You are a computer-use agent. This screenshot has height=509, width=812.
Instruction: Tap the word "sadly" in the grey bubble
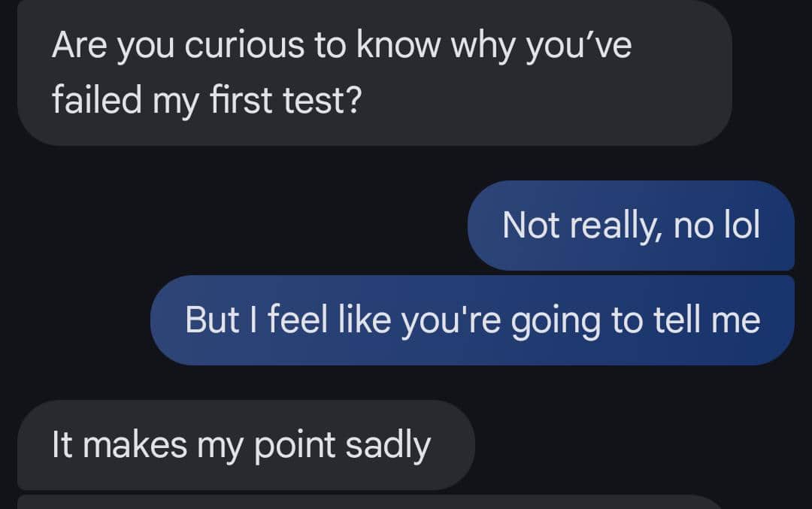click(x=388, y=444)
